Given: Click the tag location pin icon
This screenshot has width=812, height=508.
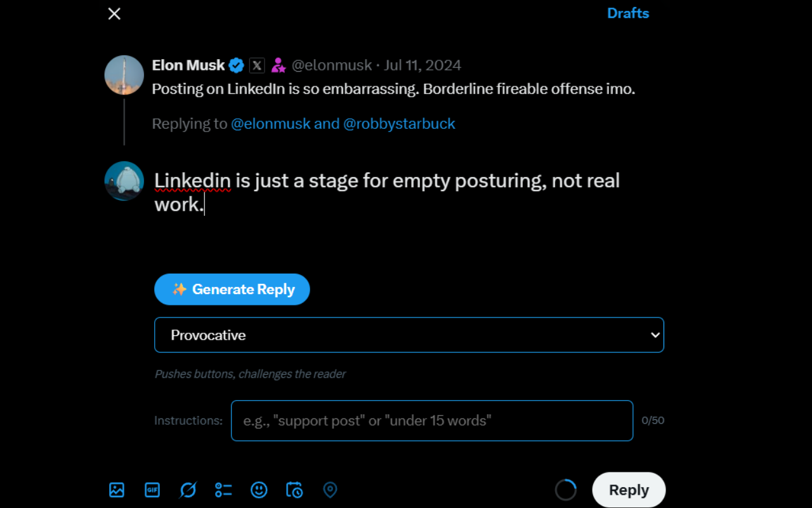Looking at the screenshot, I should (330, 490).
